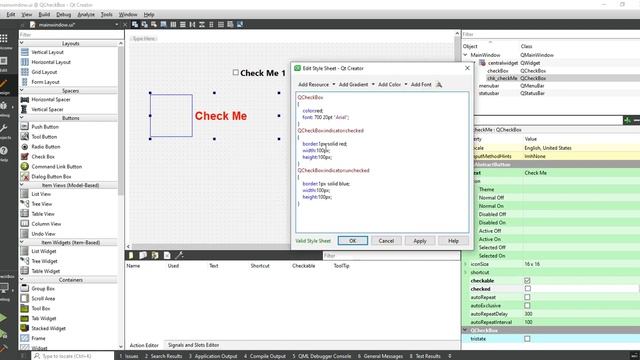Toggle the checkable property checkbox
This screenshot has width=640, height=360.
(527, 281)
